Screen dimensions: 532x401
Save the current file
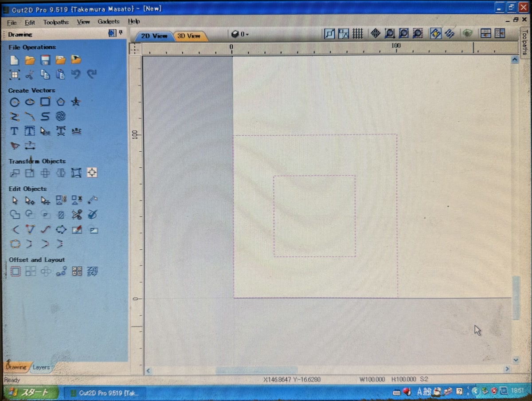[x=45, y=60]
